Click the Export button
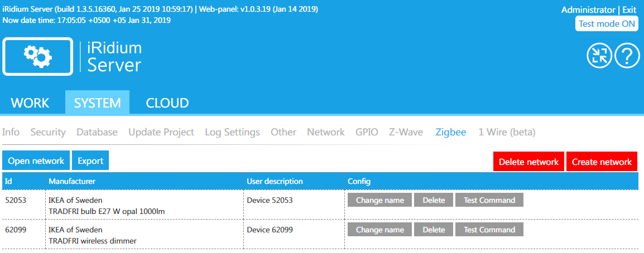The image size is (644, 253). 90,160
